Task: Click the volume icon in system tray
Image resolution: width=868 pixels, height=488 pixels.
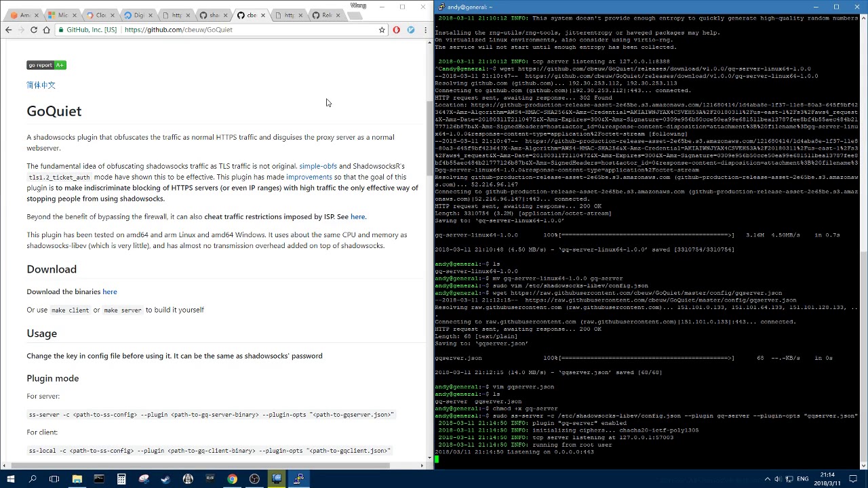Action: [777, 479]
